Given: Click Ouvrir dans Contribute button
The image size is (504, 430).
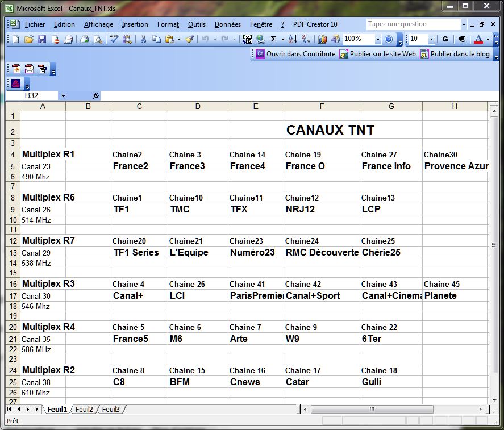Looking at the screenshot, I should point(295,54).
